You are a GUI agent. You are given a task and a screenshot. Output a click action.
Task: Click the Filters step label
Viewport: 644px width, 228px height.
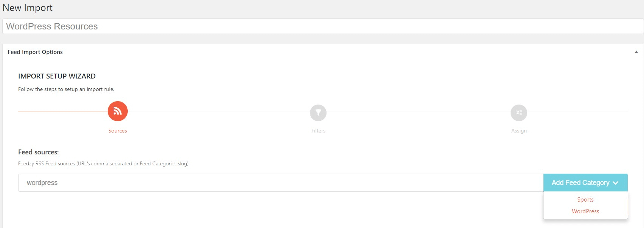318,131
